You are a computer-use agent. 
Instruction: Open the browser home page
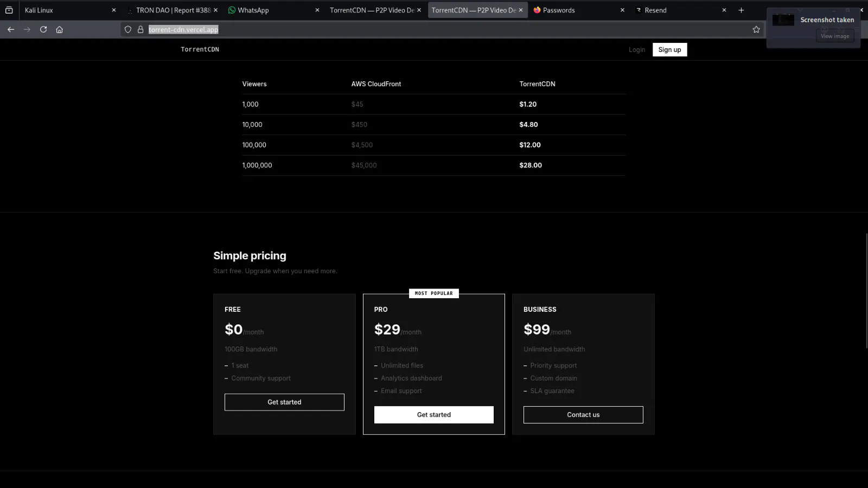point(60,30)
